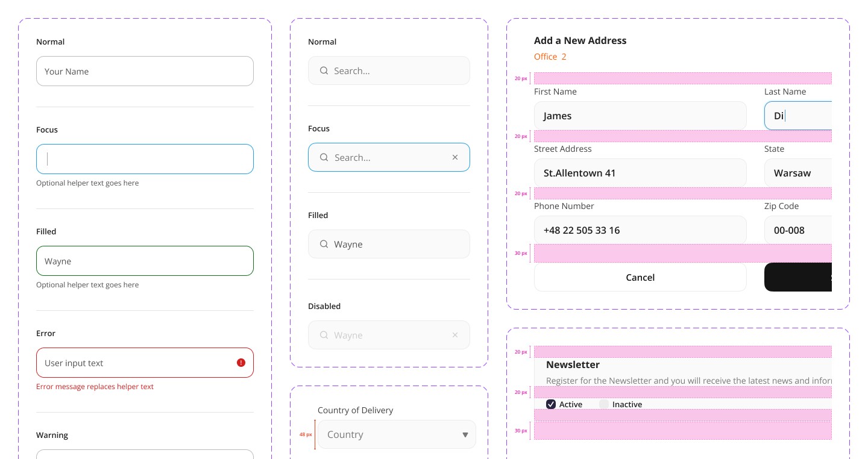This screenshot has height=459, width=868.
Task: Click the Zip Code field 00-008
Action: point(798,230)
